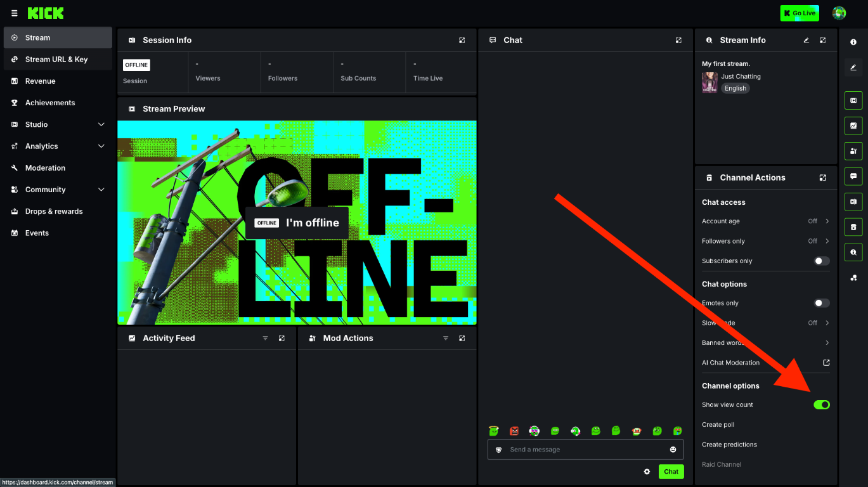The height and width of the screenshot is (487, 868).
Task: Send with the green Chat button
Action: [x=671, y=471]
